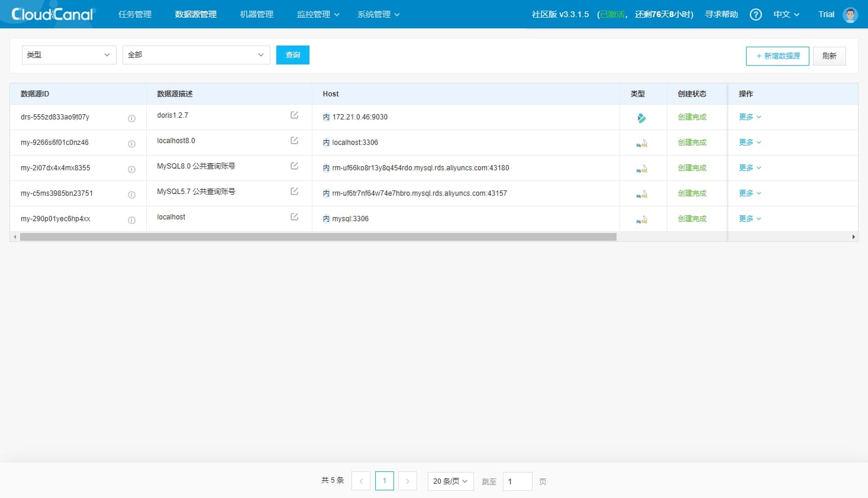
Task: Open 机器管理 menu
Action: (x=257, y=14)
